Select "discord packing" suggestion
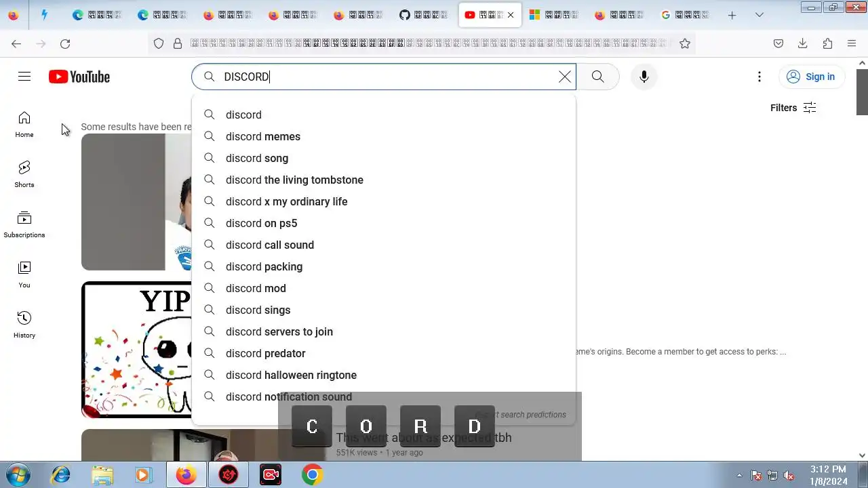Image resolution: width=868 pixels, height=488 pixels. (384, 266)
